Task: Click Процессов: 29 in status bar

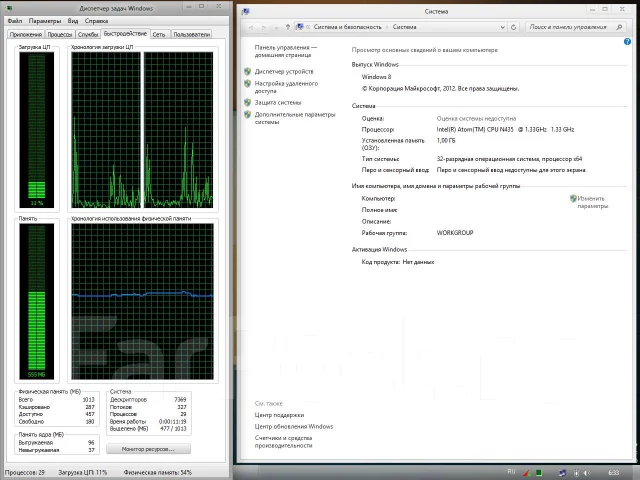Action: coord(25,472)
